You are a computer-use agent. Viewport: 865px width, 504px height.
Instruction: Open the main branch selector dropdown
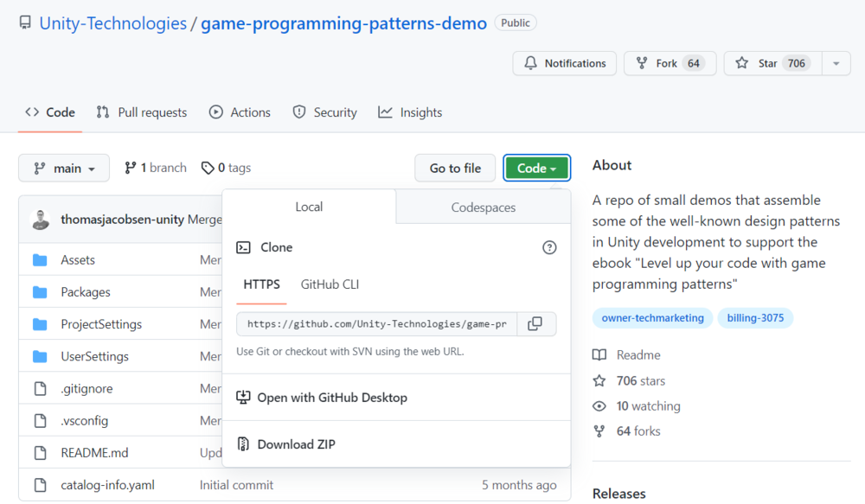pyautogui.click(x=63, y=168)
